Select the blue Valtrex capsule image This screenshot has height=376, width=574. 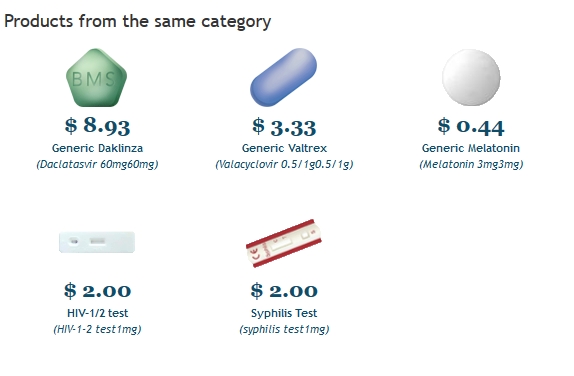[x=283, y=77]
